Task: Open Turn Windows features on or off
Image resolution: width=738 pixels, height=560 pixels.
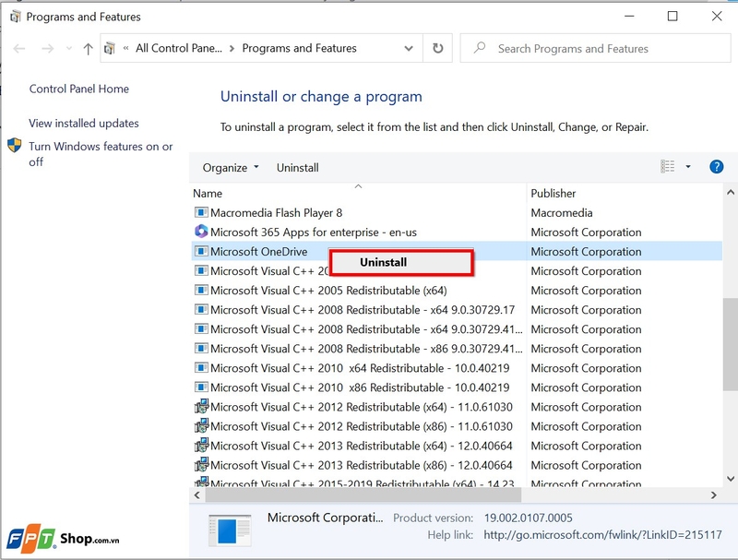Action: click(101, 154)
